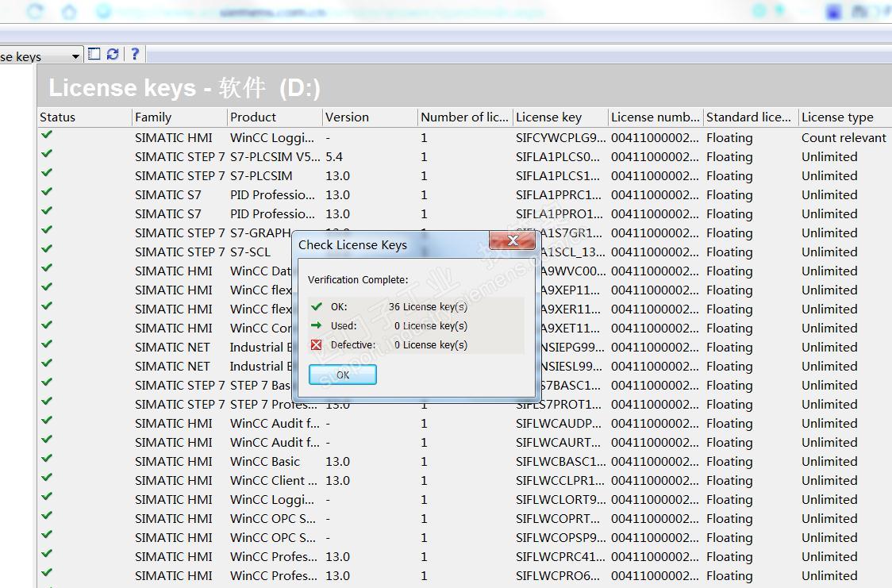This screenshot has height=588, width=892.
Task: Select license key SIFLWCOPSP9...
Action: 560,538
